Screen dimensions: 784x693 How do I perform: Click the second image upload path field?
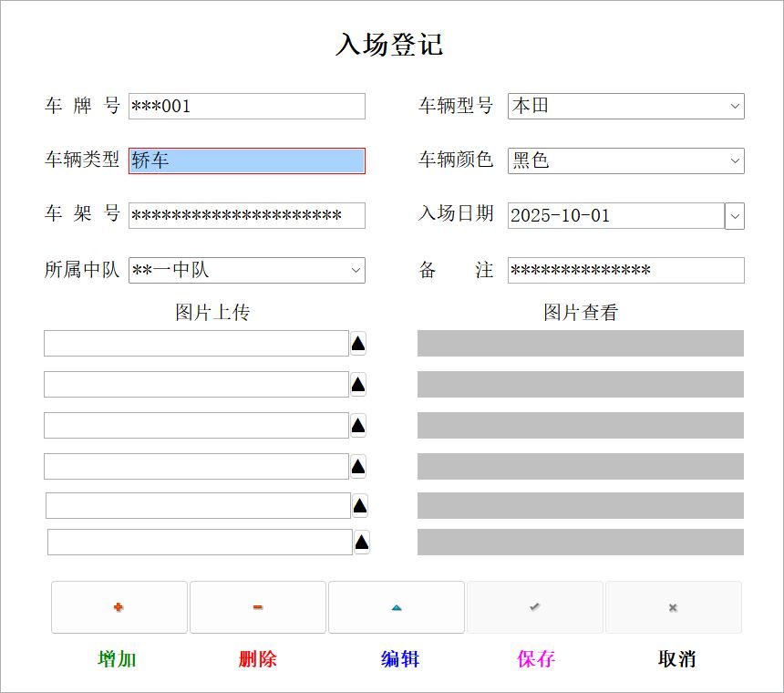point(197,385)
